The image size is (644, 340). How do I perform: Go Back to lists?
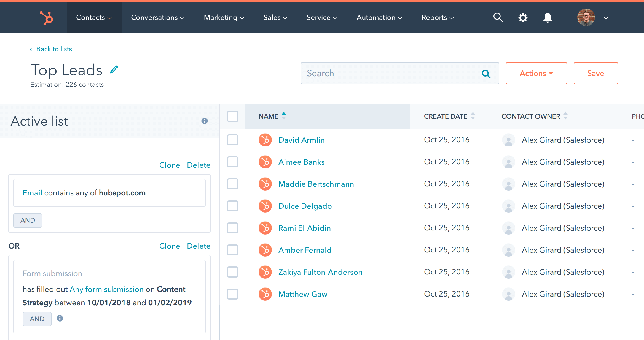(54, 49)
